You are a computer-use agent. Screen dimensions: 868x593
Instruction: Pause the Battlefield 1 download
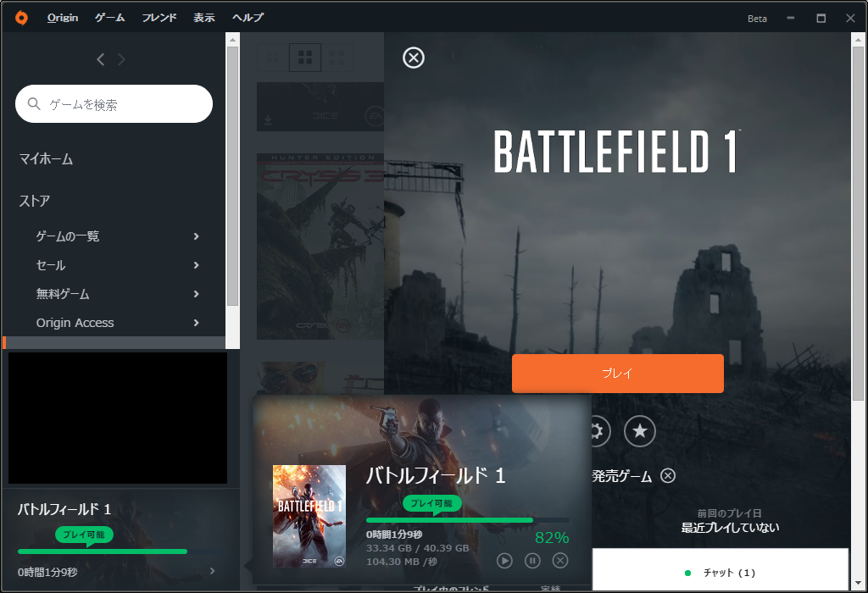pyautogui.click(x=532, y=561)
